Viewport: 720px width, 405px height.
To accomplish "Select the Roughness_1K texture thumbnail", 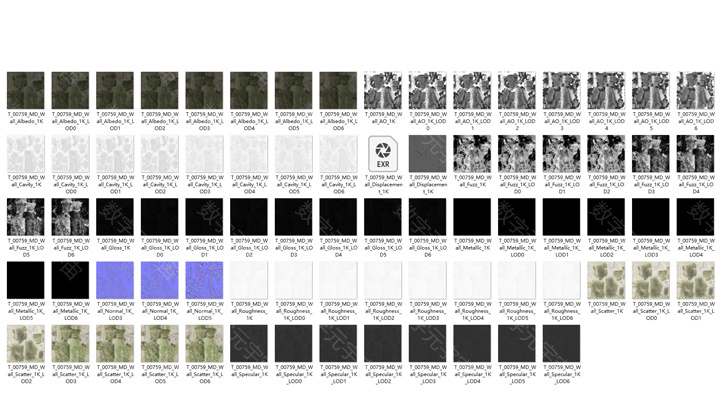I will [x=249, y=279].
